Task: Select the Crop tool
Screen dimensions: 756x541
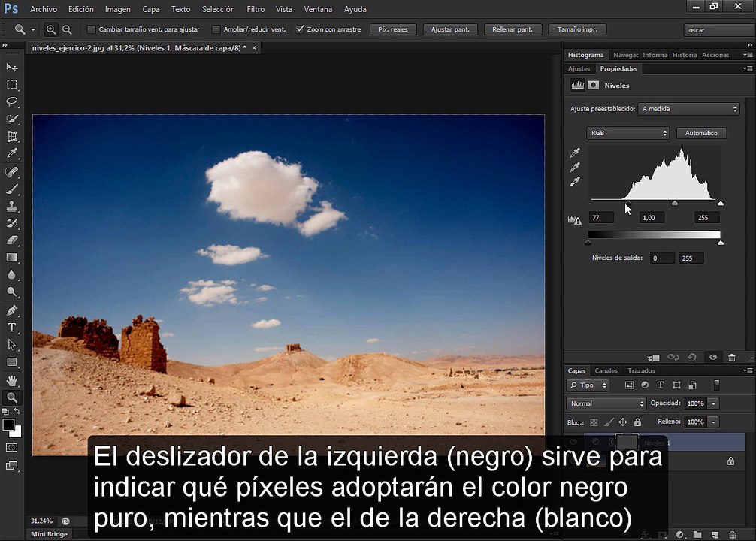Action: tap(12, 136)
